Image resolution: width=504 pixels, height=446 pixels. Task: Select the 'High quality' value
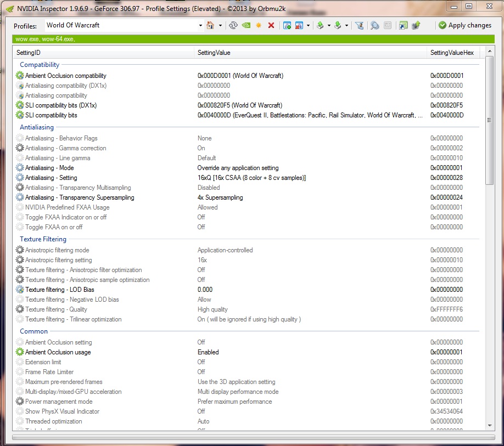pos(212,309)
